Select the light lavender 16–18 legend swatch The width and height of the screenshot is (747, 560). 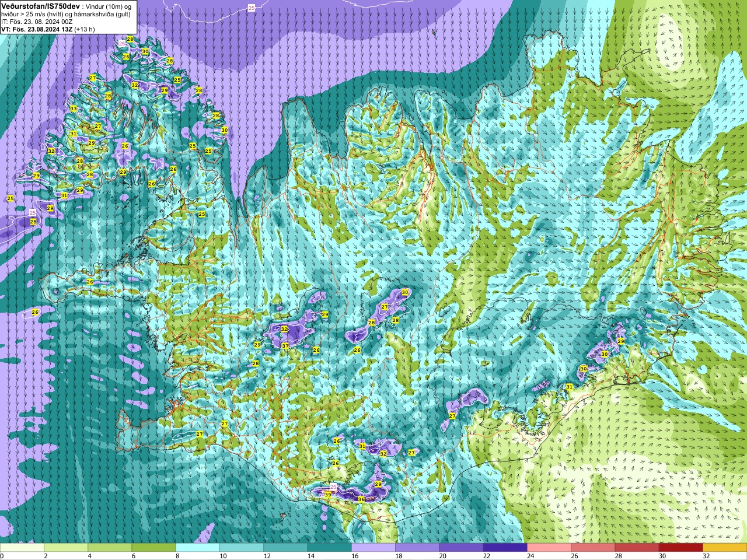pos(373,548)
